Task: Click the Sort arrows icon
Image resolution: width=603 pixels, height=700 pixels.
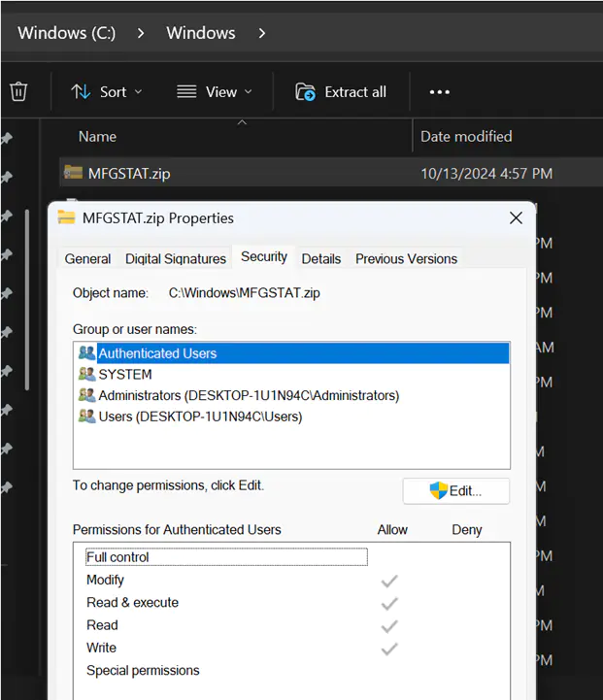Action: tap(82, 91)
